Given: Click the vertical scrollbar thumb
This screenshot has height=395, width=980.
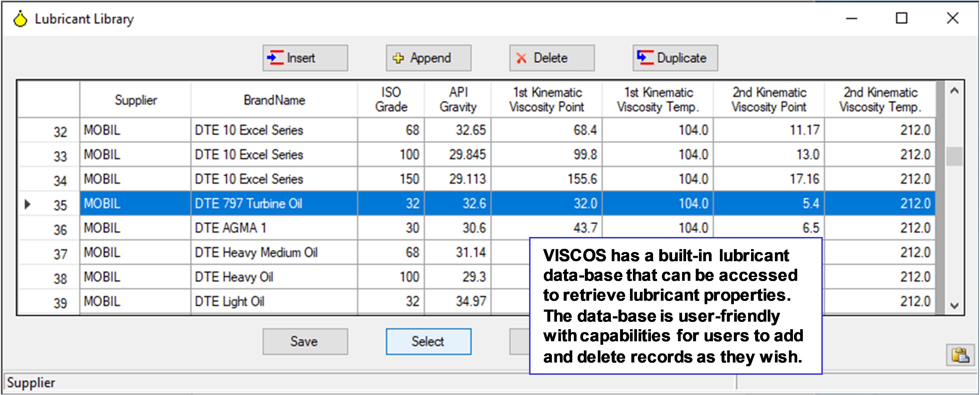Looking at the screenshot, I should (x=954, y=156).
